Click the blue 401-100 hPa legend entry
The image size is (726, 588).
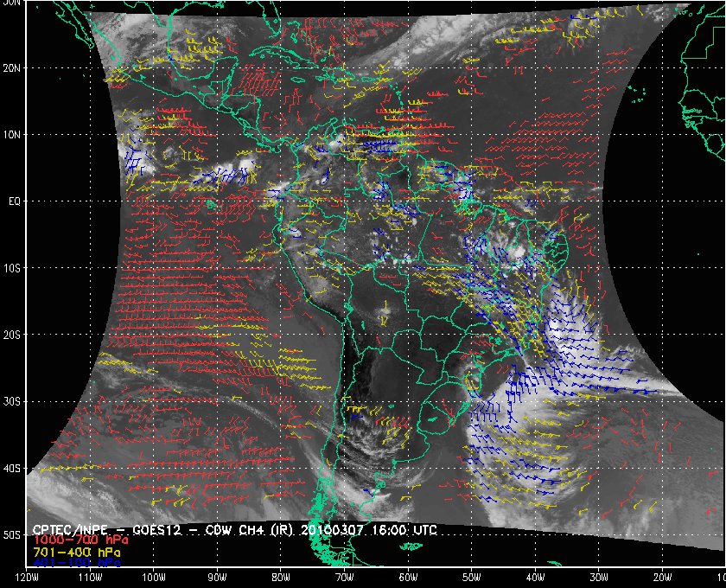point(77,563)
